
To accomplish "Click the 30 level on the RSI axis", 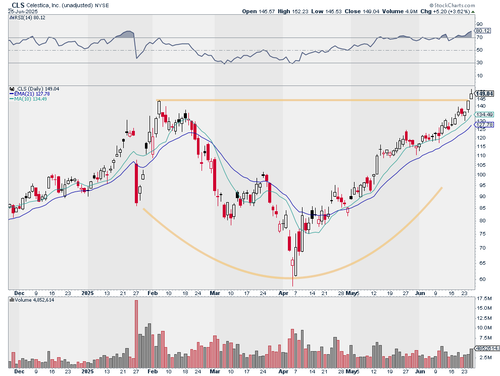I will 479,63.
